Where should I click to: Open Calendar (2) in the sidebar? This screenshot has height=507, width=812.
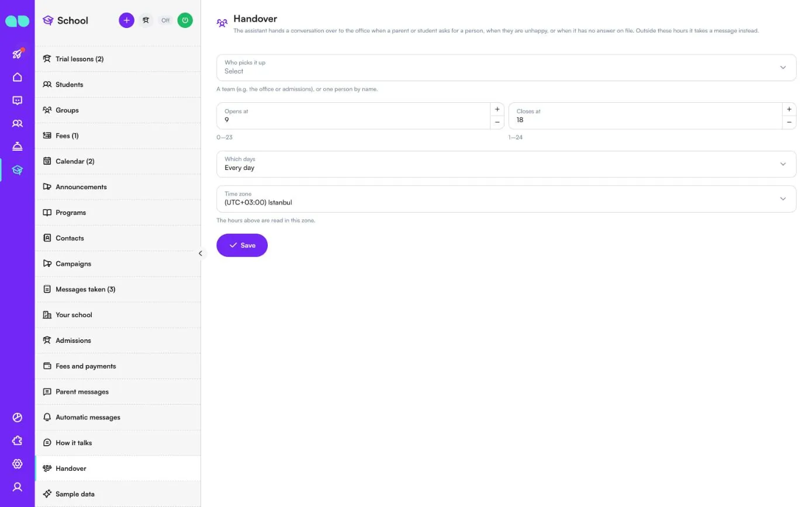[x=118, y=161]
